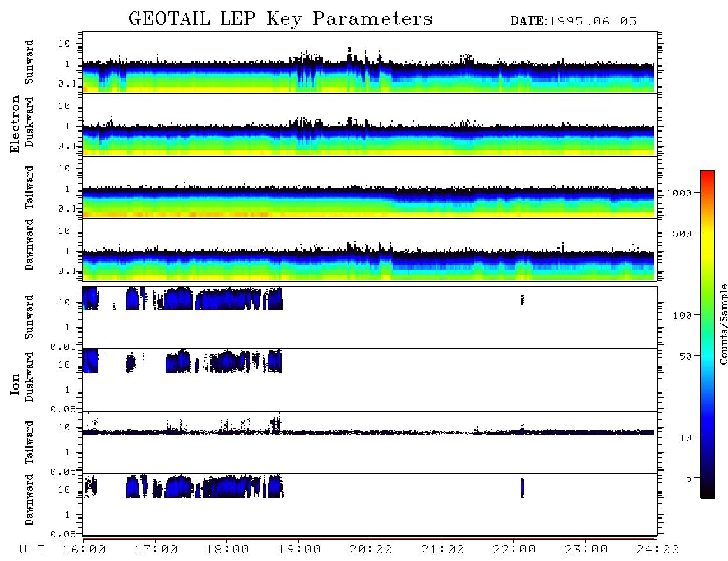This screenshot has height=561, width=728.
Task: Click the Ion "Sunward" axis label
Action: [x=29, y=317]
